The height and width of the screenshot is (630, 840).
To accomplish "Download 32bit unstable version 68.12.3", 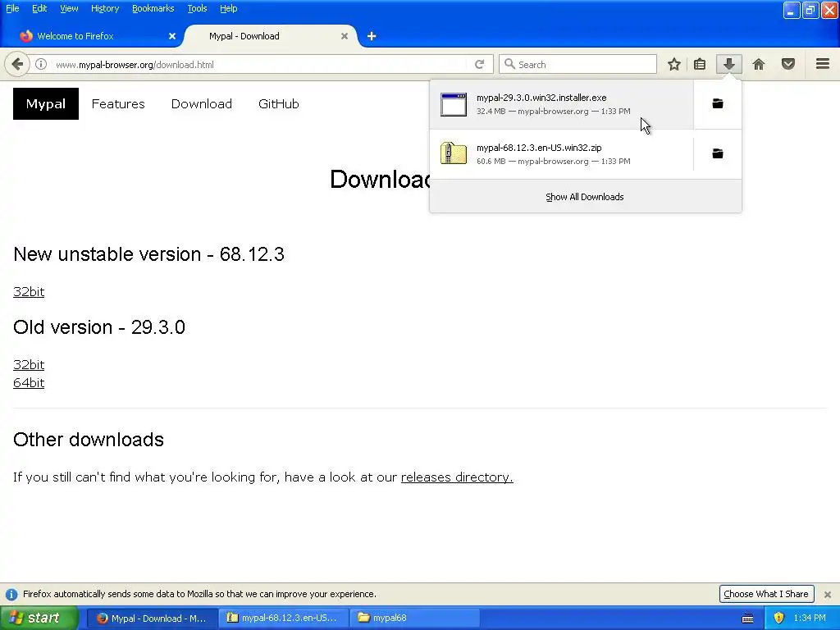I will pos(29,291).
